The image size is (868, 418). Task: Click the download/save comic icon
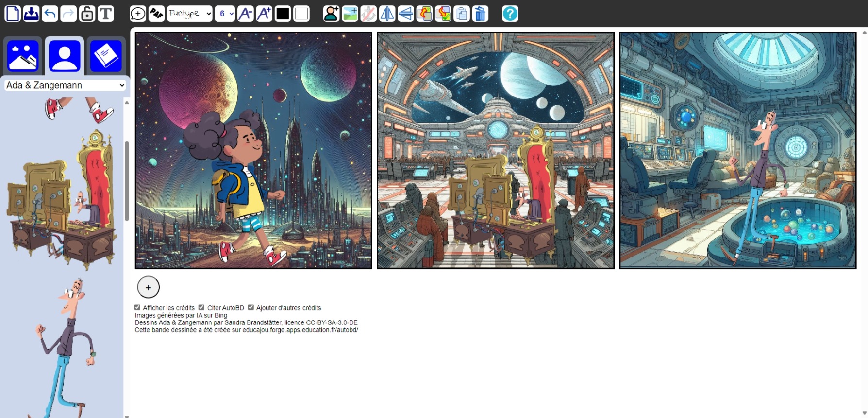(31, 14)
